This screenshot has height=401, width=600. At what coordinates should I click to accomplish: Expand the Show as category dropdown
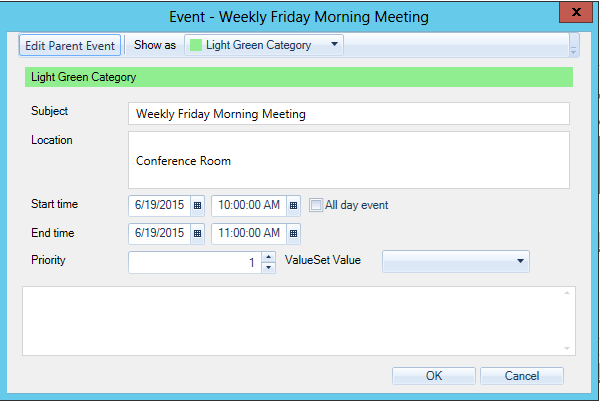[x=334, y=45]
